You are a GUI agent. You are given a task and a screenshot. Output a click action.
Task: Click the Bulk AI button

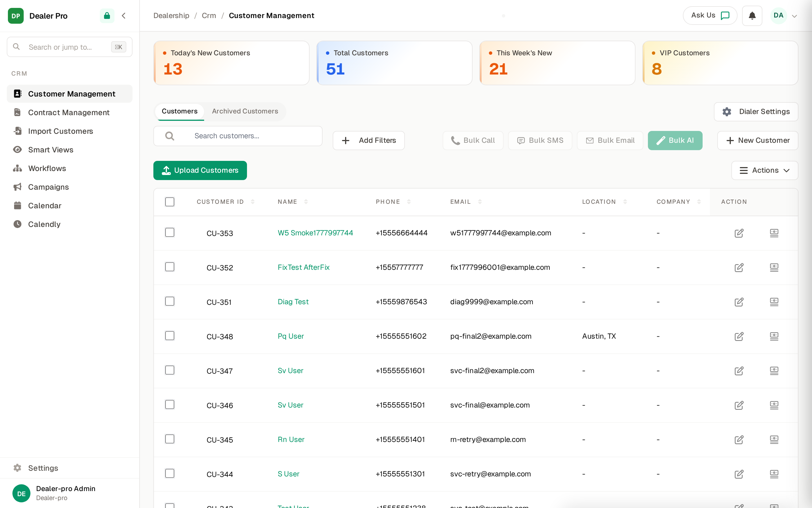[x=675, y=141]
